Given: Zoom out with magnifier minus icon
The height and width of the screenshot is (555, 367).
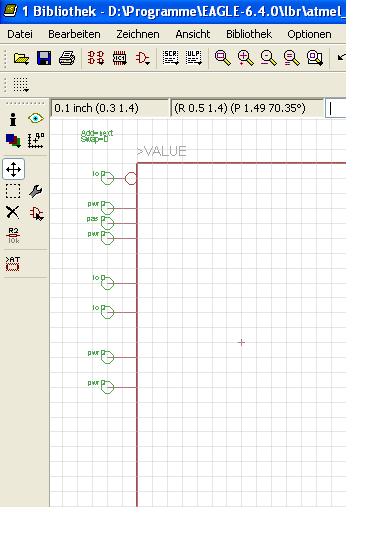Looking at the screenshot, I should click(x=268, y=58).
